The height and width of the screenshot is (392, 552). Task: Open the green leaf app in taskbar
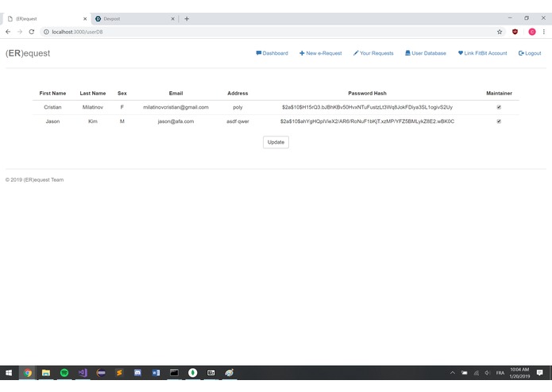click(x=192, y=373)
